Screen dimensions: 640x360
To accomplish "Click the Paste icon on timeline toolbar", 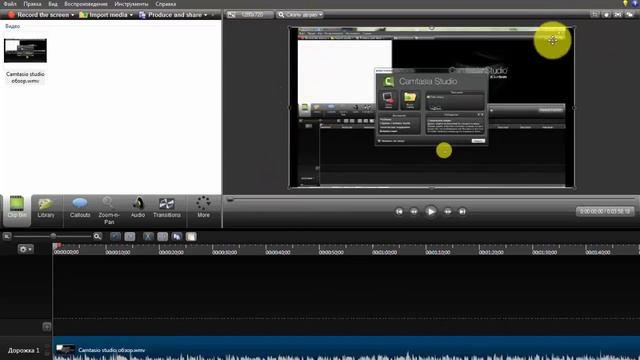I will 191,236.
